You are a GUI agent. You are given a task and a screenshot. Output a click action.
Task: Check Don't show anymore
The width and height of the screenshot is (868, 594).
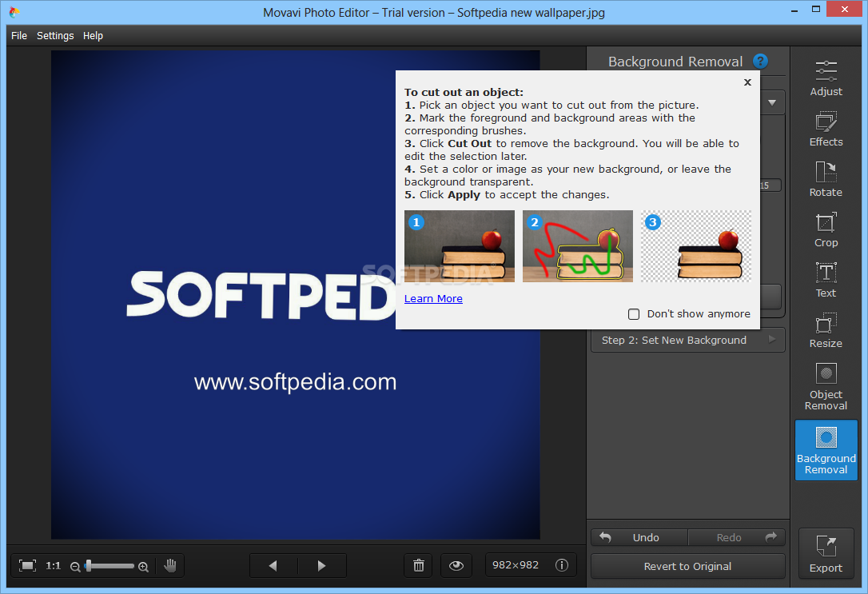[634, 314]
